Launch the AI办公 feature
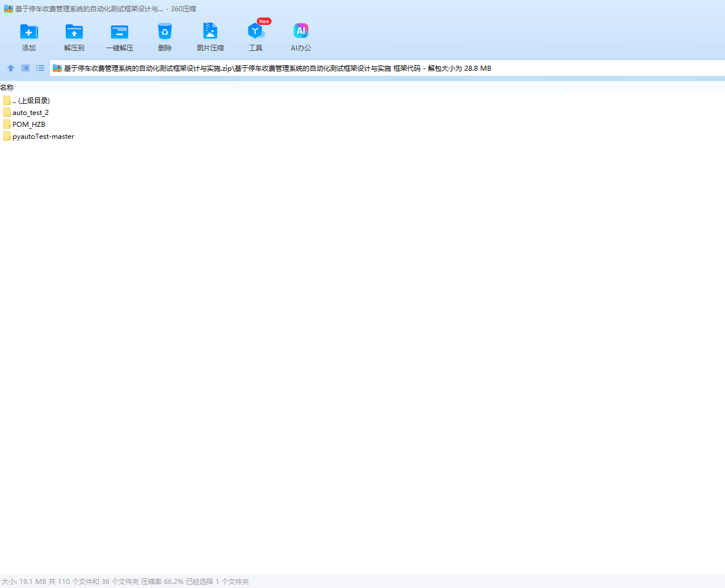 (x=300, y=37)
